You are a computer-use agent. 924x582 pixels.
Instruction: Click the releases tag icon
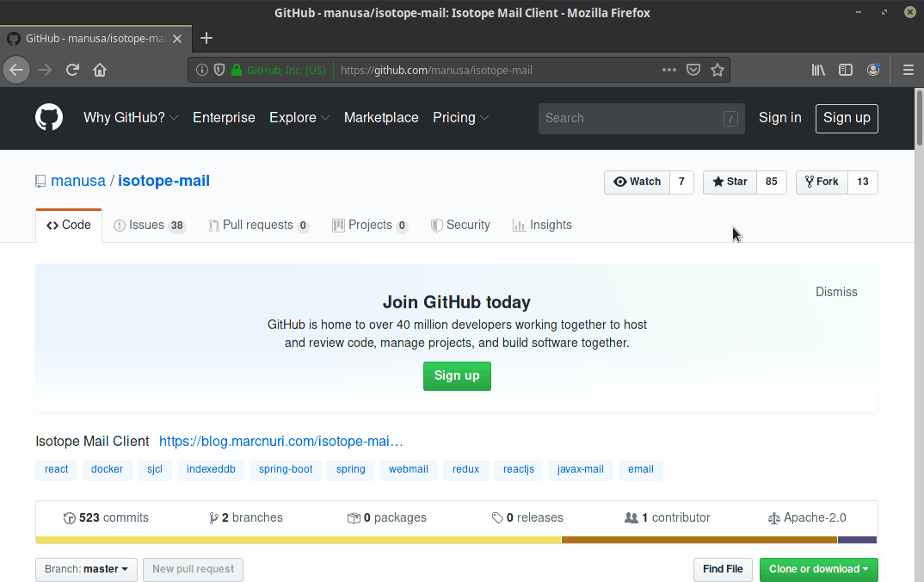click(497, 518)
